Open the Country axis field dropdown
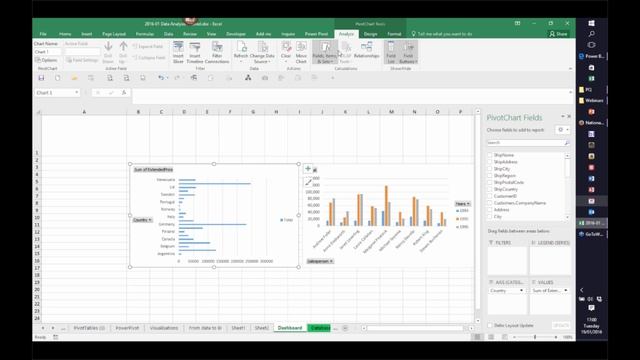Screen dimensions: 640x360 point(521,291)
